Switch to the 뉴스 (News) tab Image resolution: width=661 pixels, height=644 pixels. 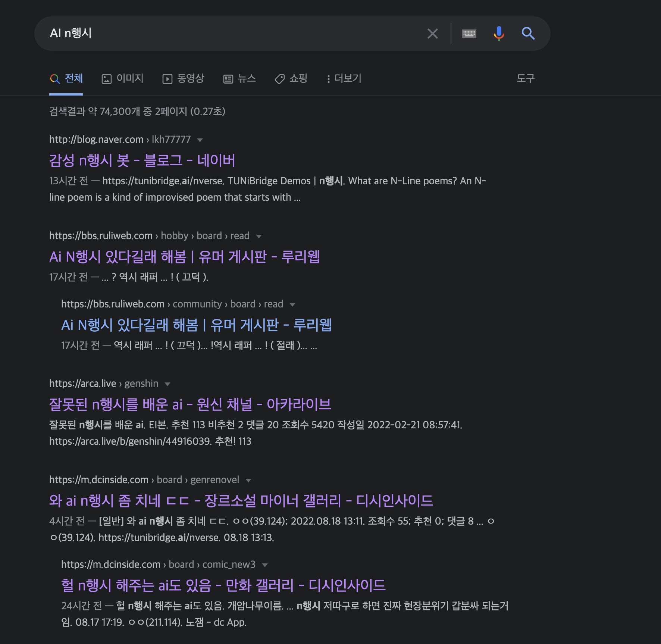[x=239, y=78]
